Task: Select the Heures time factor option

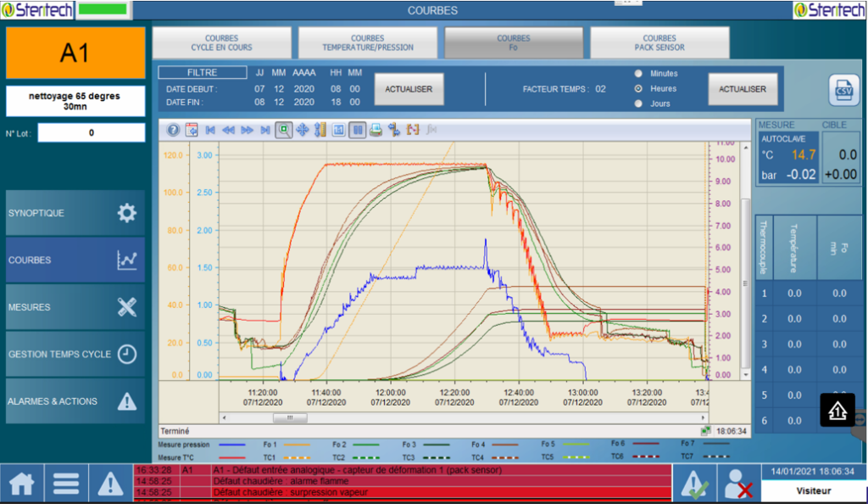Action: click(638, 88)
